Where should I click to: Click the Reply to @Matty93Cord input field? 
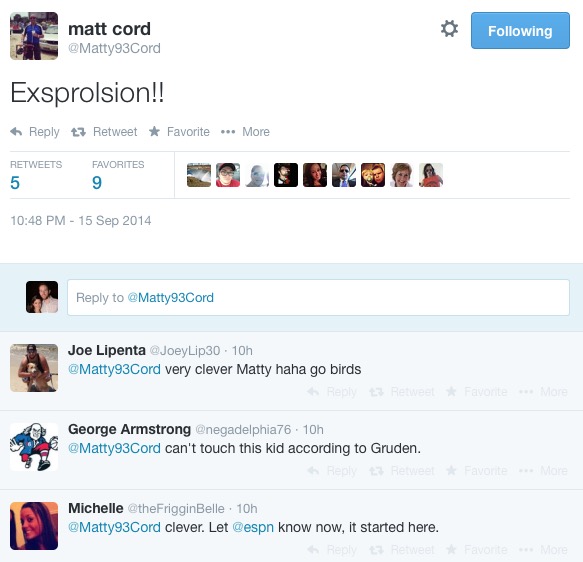point(318,297)
